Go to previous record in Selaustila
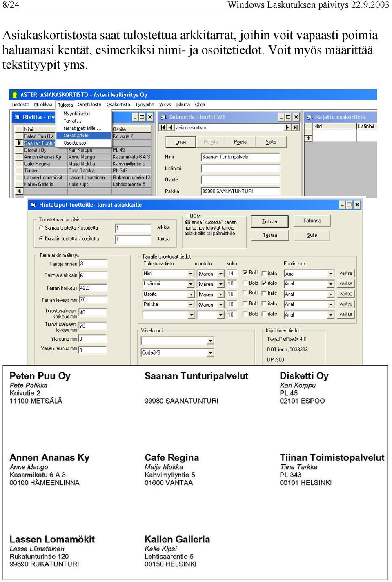Viewport: 392px width, 582px height. click(171, 127)
